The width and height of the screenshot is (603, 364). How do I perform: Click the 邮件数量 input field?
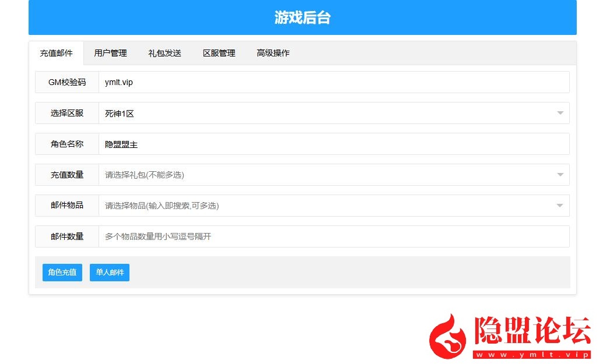tap(334, 236)
